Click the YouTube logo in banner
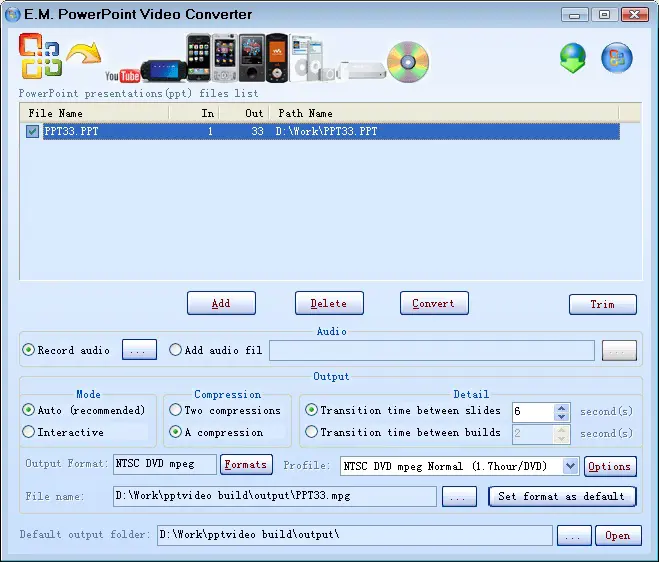The image size is (659, 562). tap(122, 75)
